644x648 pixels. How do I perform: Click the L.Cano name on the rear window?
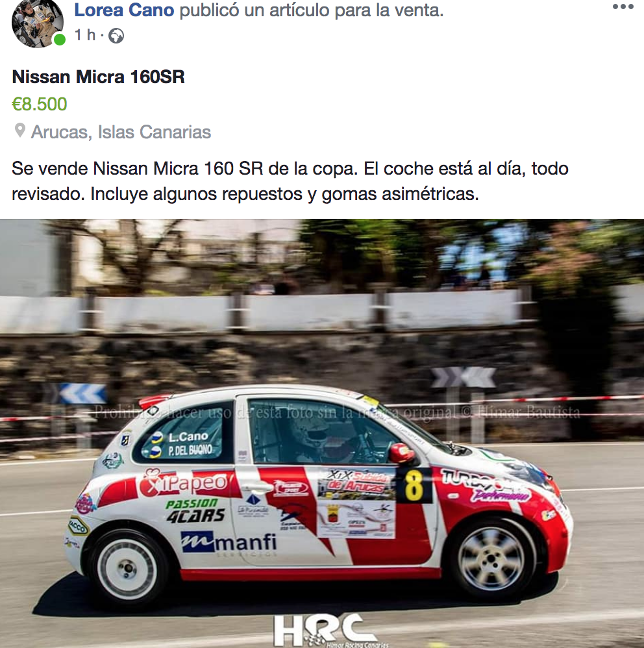tap(188, 436)
